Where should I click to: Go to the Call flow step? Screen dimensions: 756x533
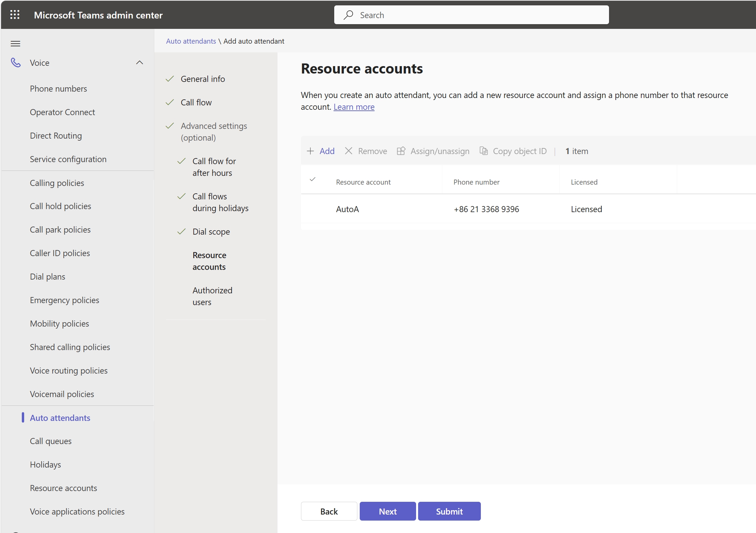click(196, 102)
